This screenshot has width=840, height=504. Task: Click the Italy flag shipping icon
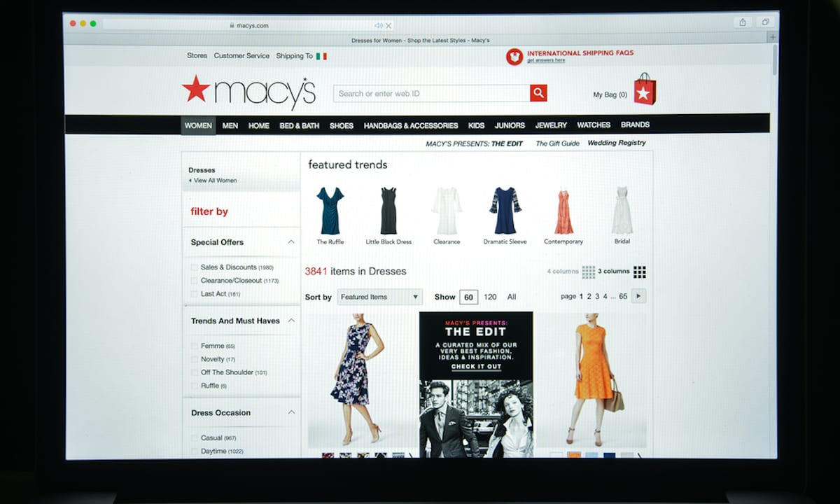pyautogui.click(x=321, y=56)
